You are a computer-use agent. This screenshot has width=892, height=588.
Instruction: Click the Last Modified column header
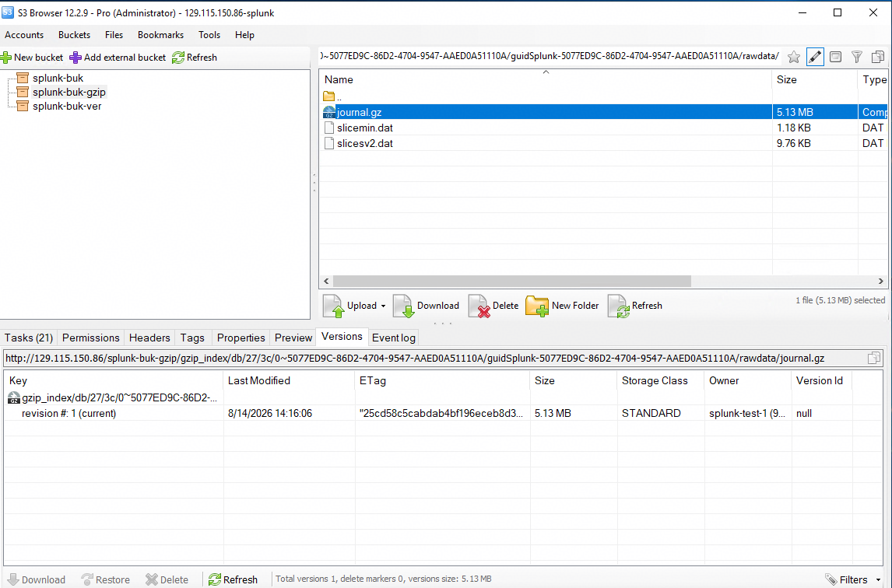(289, 380)
